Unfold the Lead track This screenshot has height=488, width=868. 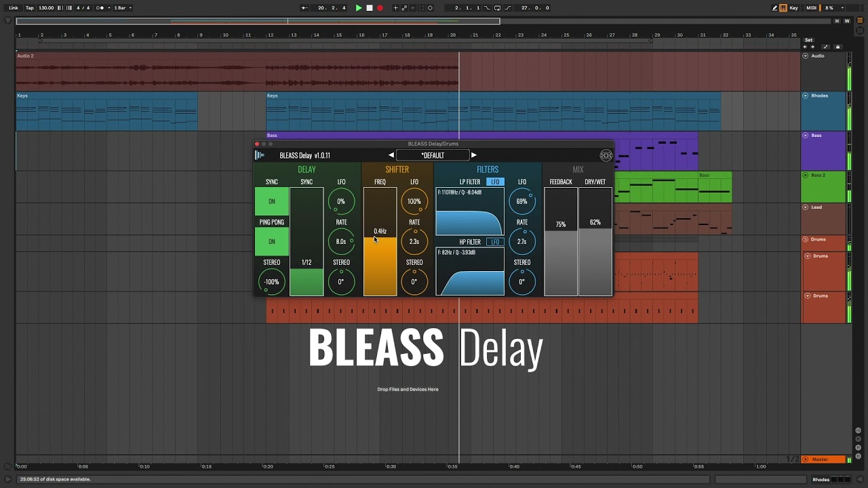tap(806, 207)
